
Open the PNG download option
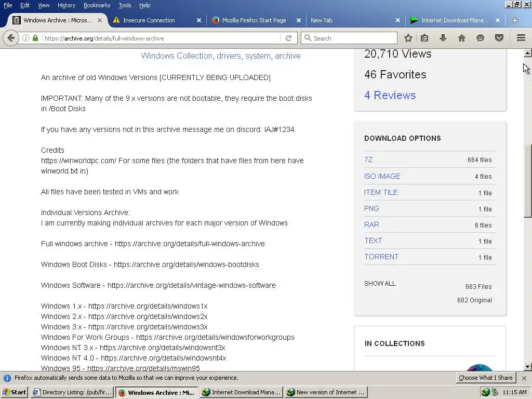(x=371, y=208)
